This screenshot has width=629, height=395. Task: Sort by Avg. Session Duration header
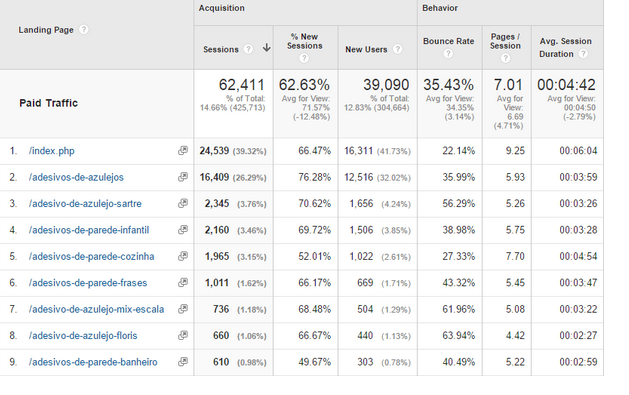565,47
